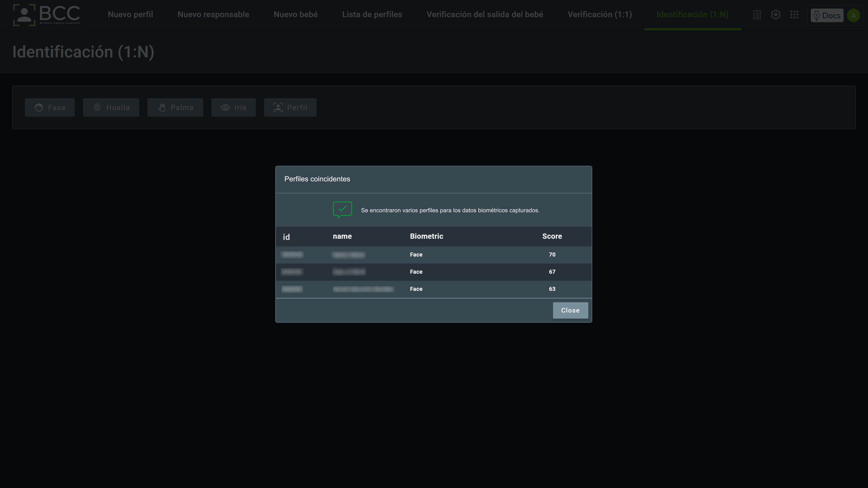Open the settings gear icon
868x488 pixels.
(776, 15)
